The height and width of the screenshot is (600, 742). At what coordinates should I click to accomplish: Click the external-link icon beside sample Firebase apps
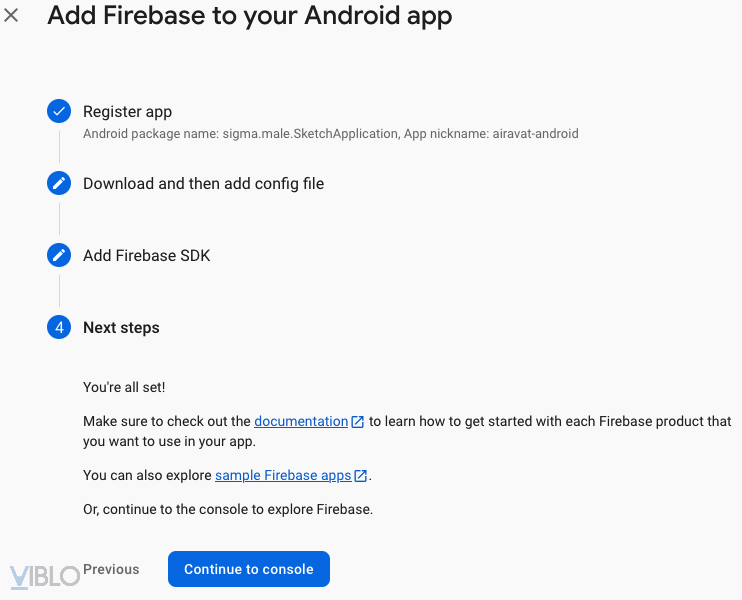(361, 476)
